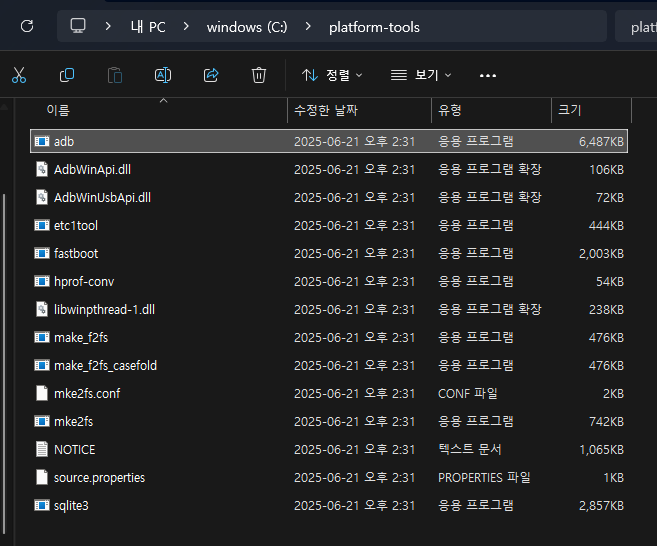Viewport: 657px width, 546px height.
Task: Click the Refresh icon
Action: (27, 26)
